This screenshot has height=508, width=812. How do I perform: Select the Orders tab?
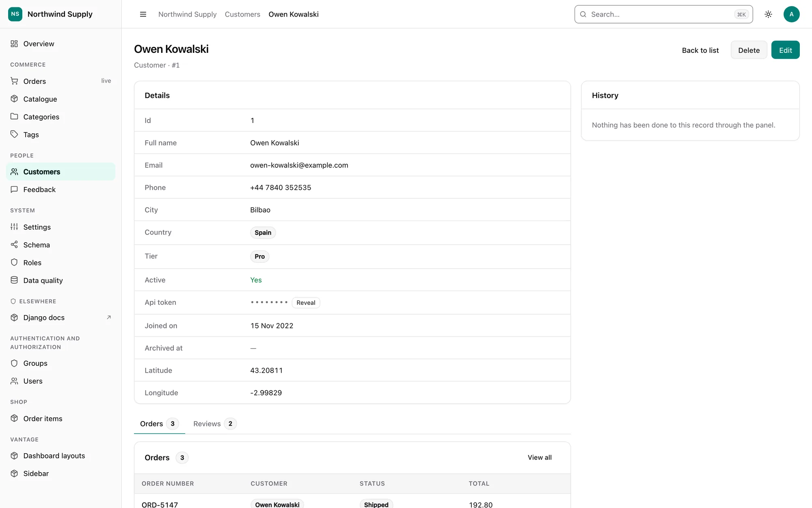pyautogui.click(x=159, y=423)
